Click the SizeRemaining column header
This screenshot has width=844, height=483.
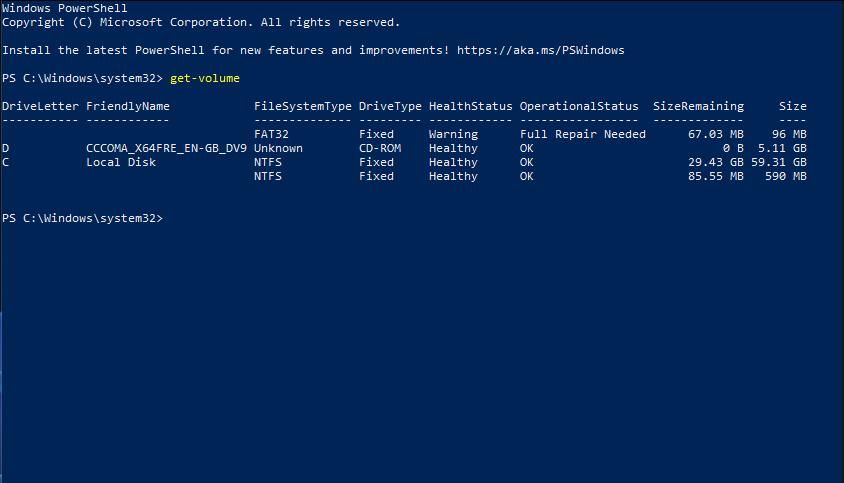pos(698,106)
